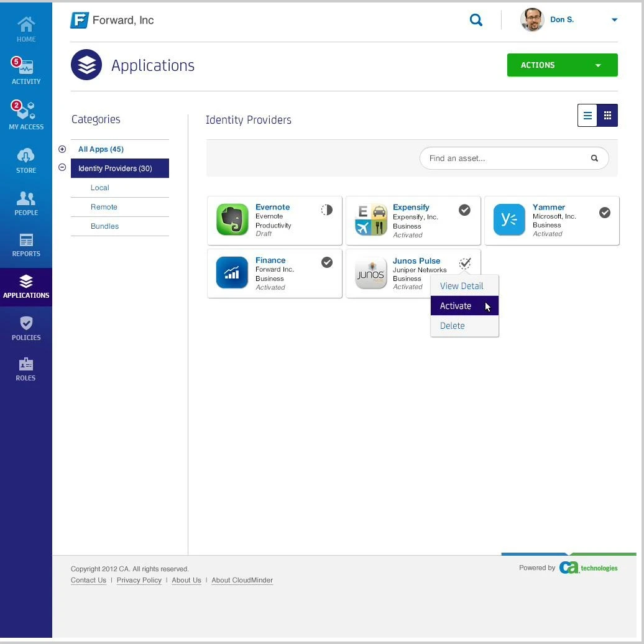The image size is (644, 644).
Task: Open the Roles section
Action: (x=26, y=369)
